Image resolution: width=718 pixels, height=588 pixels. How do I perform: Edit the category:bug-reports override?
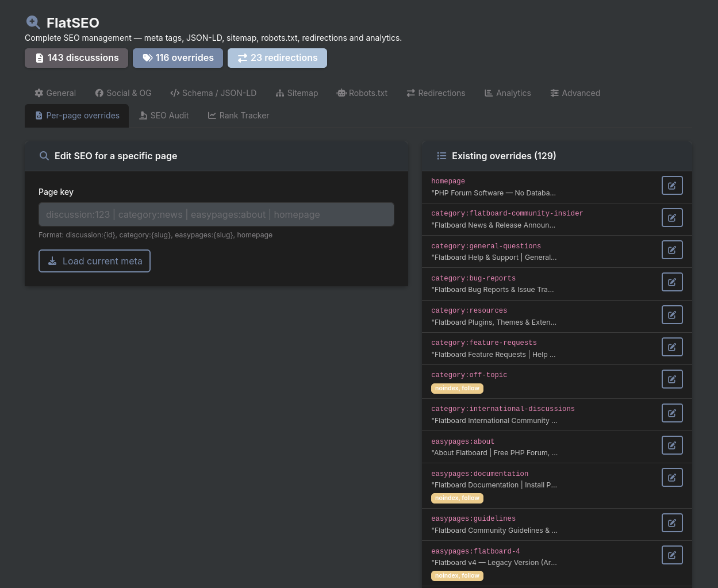672,282
